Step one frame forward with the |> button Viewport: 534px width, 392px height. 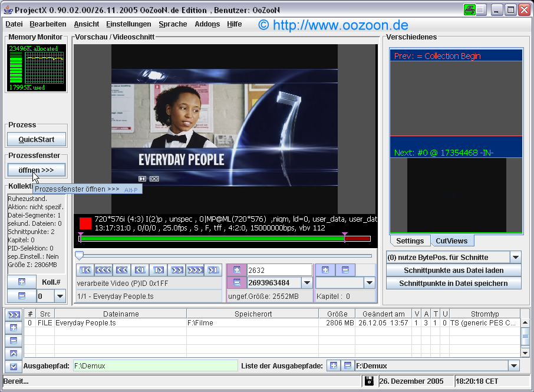(x=159, y=270)
